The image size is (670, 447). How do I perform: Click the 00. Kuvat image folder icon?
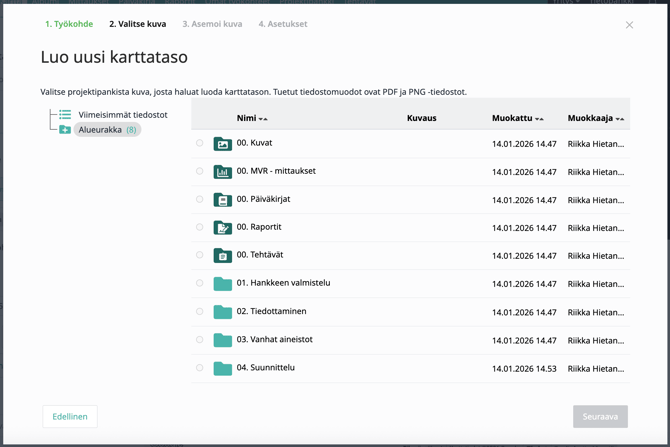tap(222, 144)
